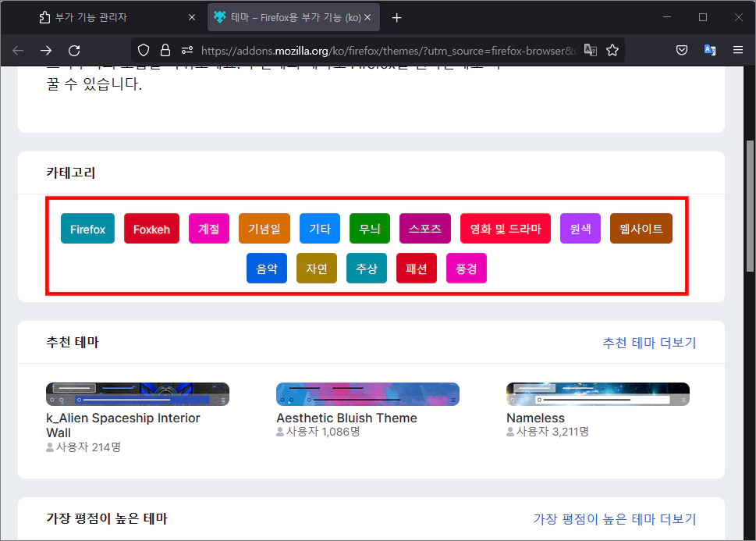
Task: Click the page vertical scrollbar thumb
Action: click(x=750, y=206)
